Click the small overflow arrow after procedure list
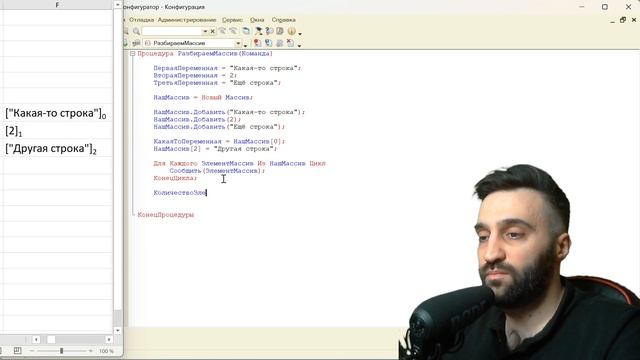Viewport: 640px width, 360px height. [245, 45]
